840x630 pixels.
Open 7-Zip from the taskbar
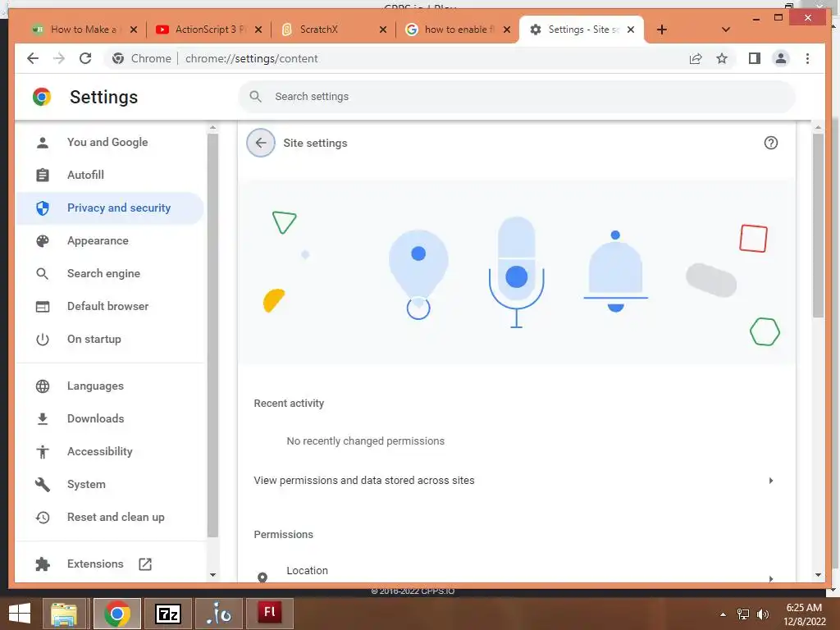coord(168,614)
